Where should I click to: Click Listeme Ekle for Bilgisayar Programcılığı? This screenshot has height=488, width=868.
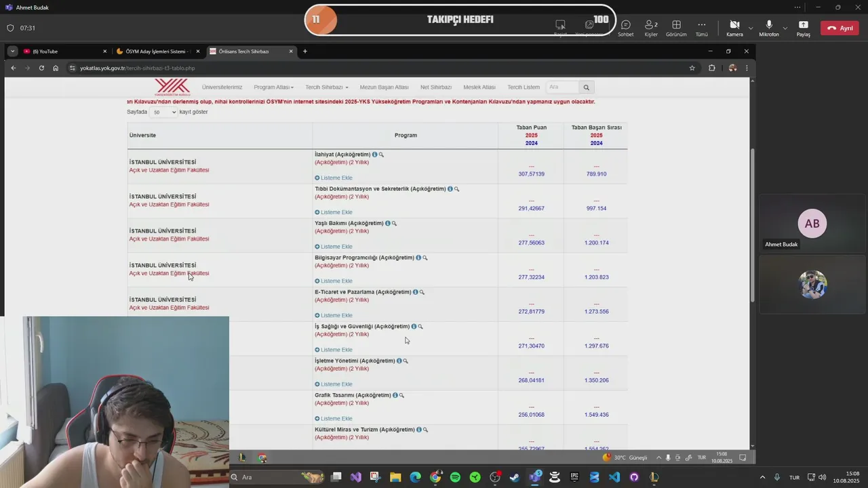334,281
